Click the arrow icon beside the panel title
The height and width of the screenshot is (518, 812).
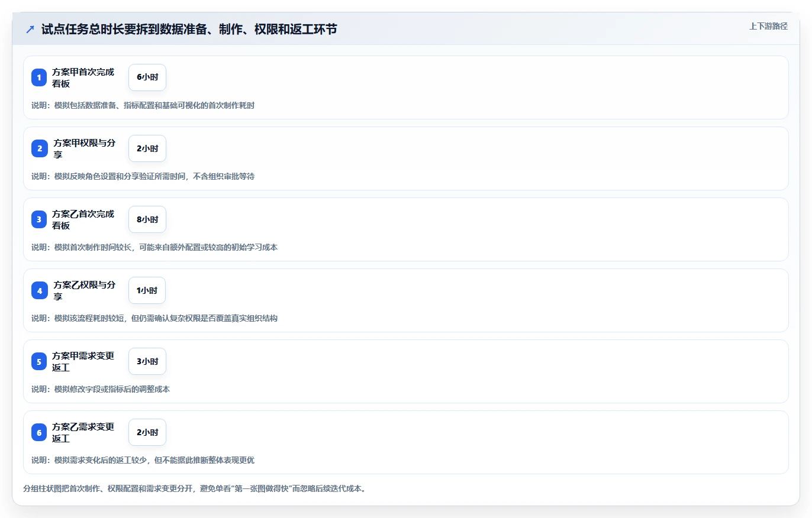(x=30, y=30)
